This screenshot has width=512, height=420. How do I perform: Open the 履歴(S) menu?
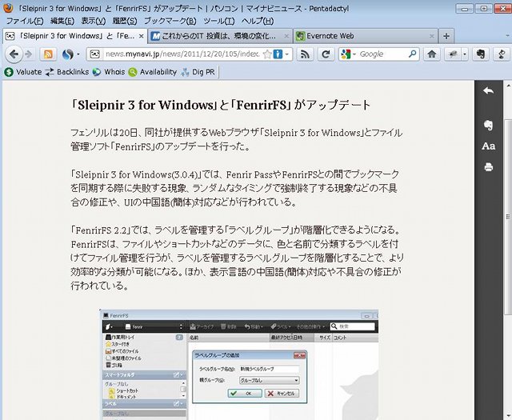[125, 22]
